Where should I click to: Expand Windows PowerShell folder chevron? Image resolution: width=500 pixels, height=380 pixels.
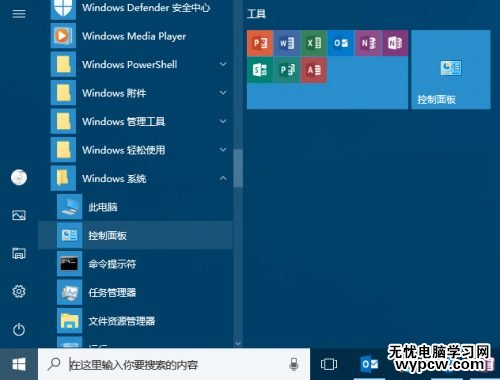[x=223, y=64]
